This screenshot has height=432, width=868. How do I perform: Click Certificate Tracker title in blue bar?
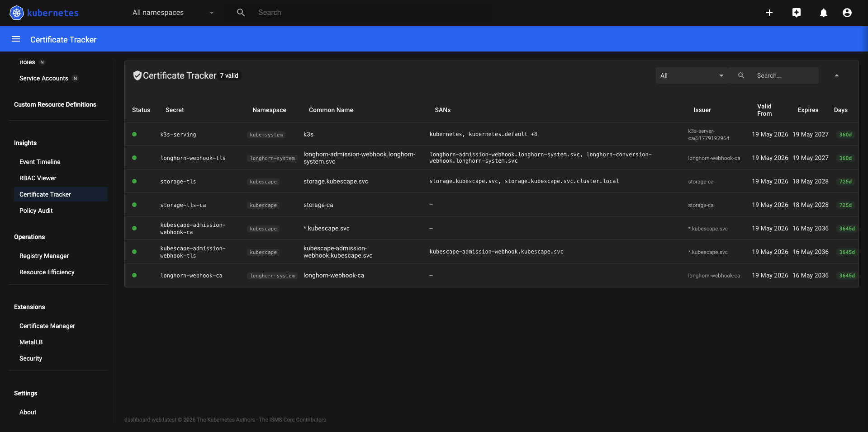coord(63,39)
